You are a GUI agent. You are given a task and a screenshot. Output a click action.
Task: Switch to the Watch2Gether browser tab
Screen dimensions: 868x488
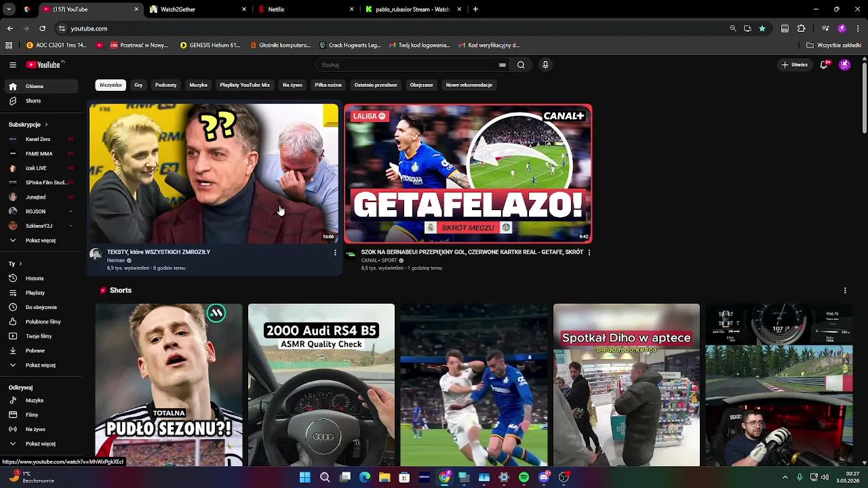point(199,9)
